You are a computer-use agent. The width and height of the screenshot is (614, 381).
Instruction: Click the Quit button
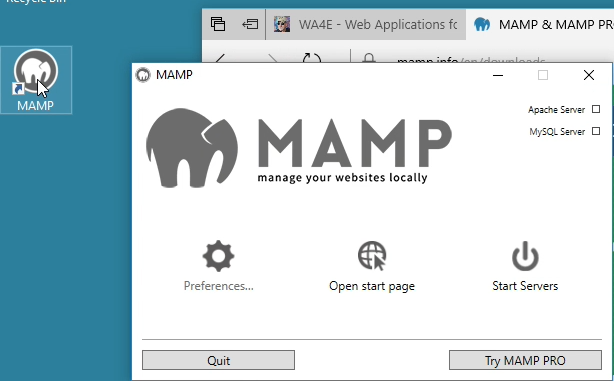click(219, 360)
